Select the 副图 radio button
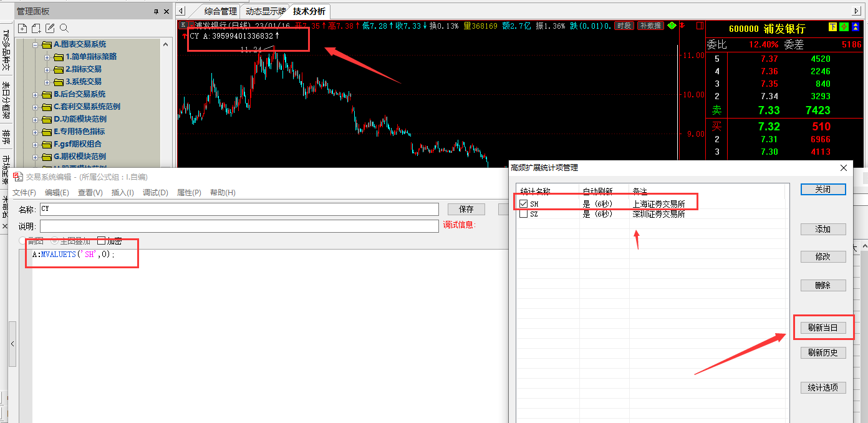This screenshot has height=423, width=868. [22, 241]
